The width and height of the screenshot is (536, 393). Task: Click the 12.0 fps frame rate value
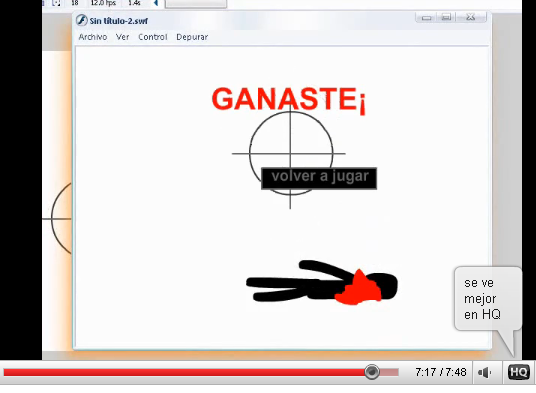(103, 3)
